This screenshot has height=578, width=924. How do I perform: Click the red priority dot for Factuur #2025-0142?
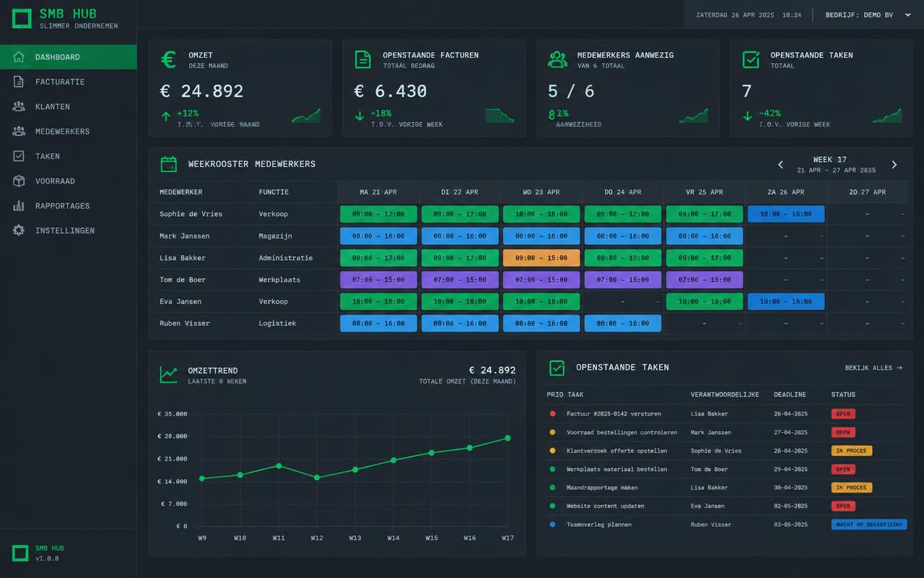(x=553, y=414)
